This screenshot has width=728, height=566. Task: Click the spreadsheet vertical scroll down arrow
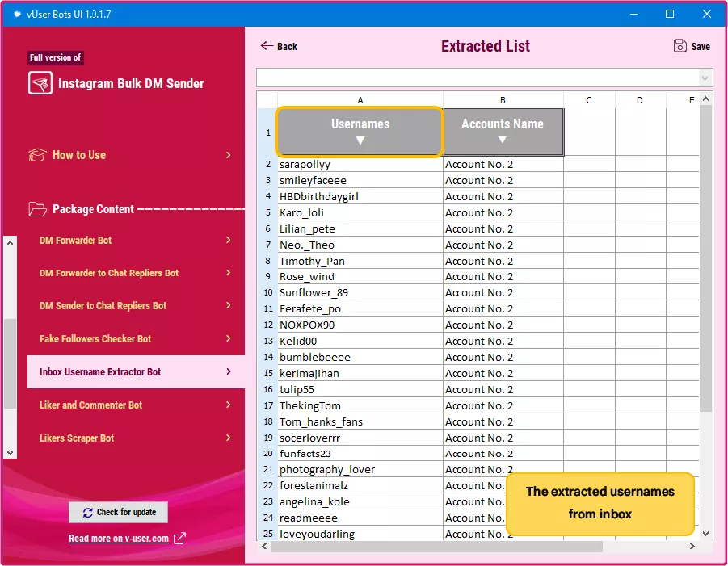[705, 534]
